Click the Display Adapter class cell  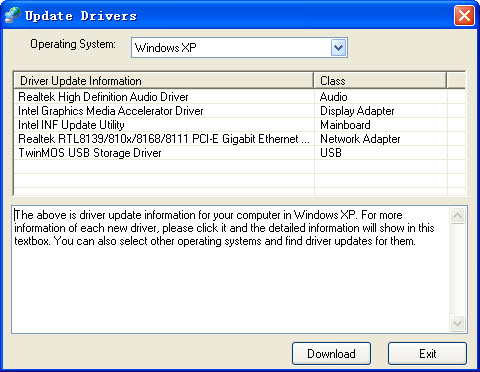[x=380, y=111]
